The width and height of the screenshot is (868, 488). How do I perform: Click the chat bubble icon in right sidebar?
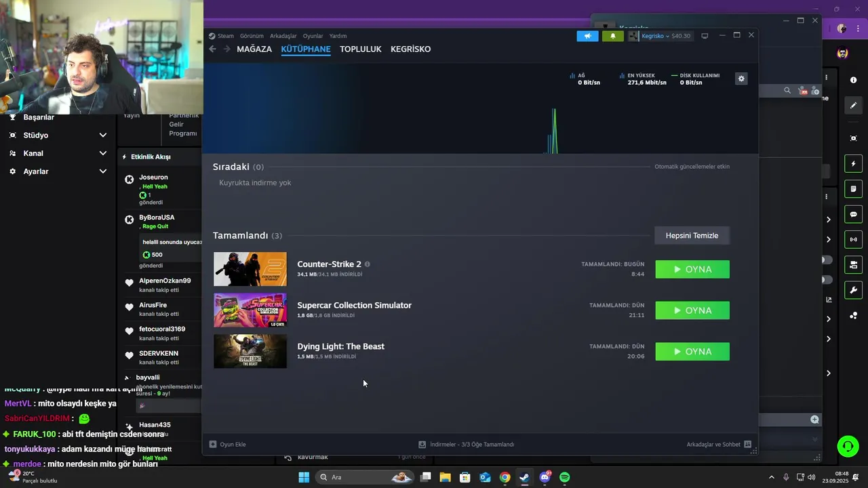pyautogui.click(x=853, y=214)
